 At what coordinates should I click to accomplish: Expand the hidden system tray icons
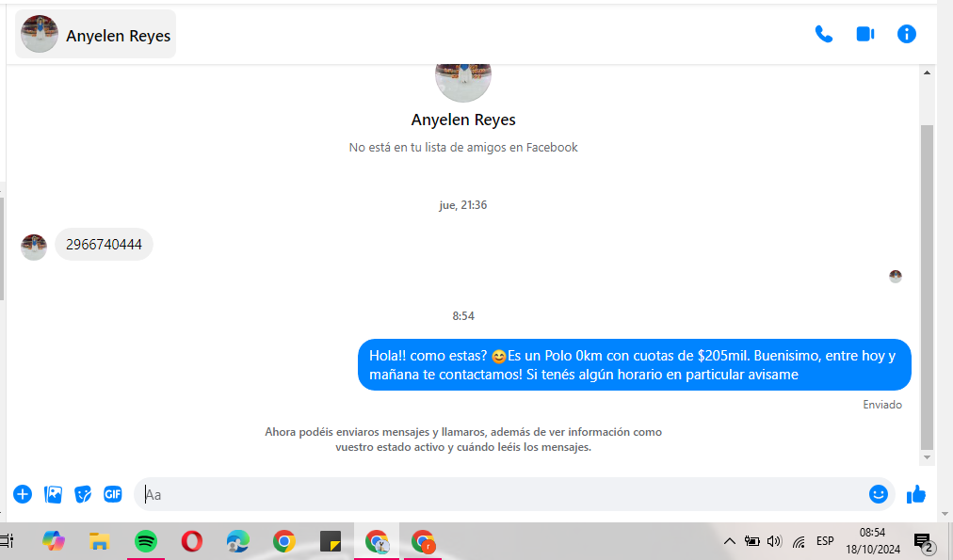click(x=729, y=541)
